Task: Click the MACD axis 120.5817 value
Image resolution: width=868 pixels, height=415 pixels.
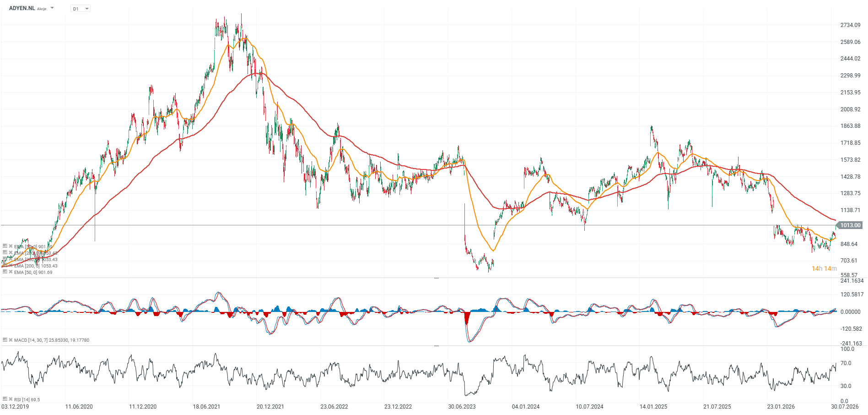Action: (852, 295)
